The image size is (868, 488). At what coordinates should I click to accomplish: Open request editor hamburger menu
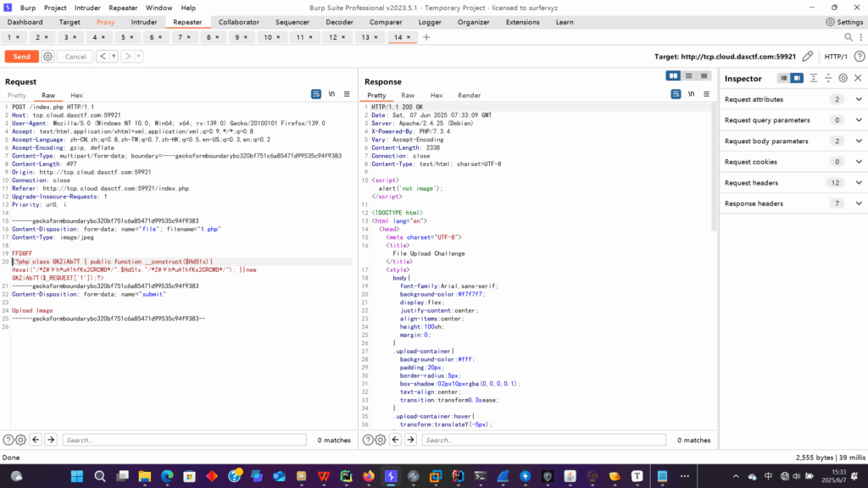tap(347, 94)
